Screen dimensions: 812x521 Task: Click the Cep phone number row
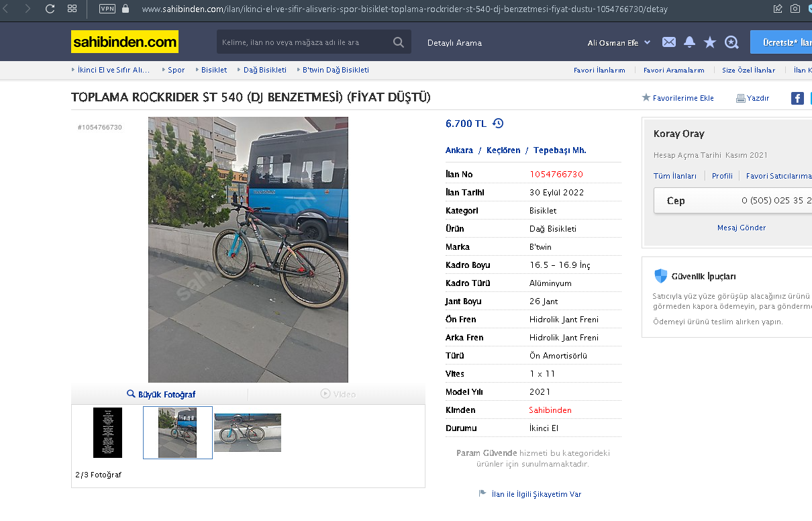point(733,201)
